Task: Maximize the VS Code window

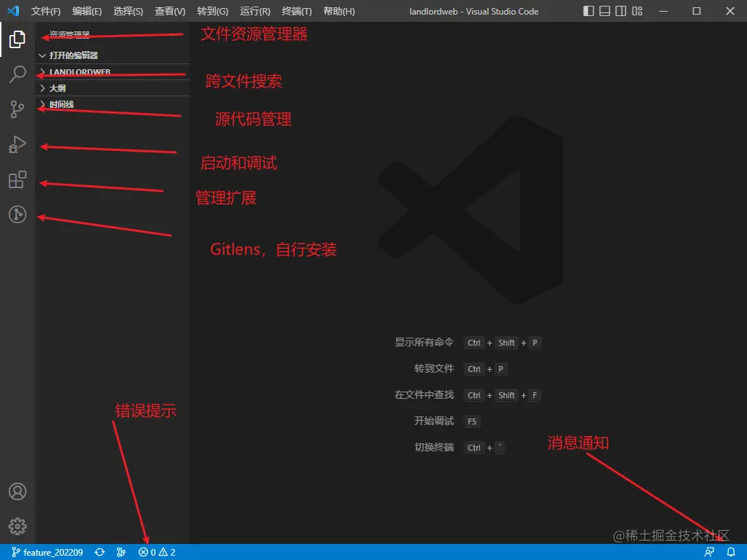Action: 697,11
